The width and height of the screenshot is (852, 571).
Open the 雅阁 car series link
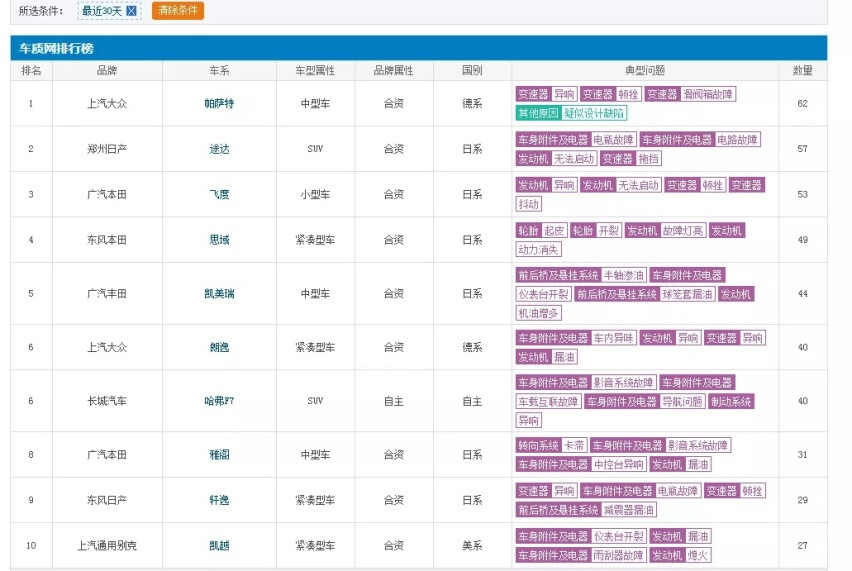point(219,455)
